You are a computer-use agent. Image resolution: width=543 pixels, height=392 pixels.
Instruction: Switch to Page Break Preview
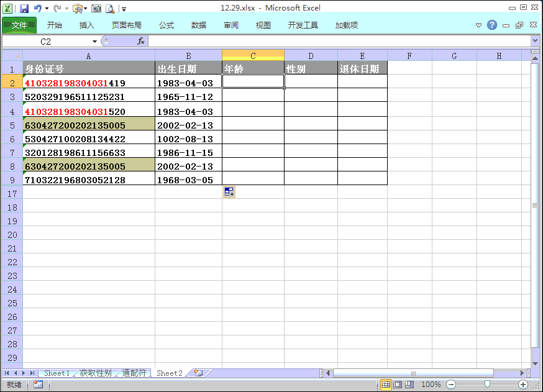[409, 385]
